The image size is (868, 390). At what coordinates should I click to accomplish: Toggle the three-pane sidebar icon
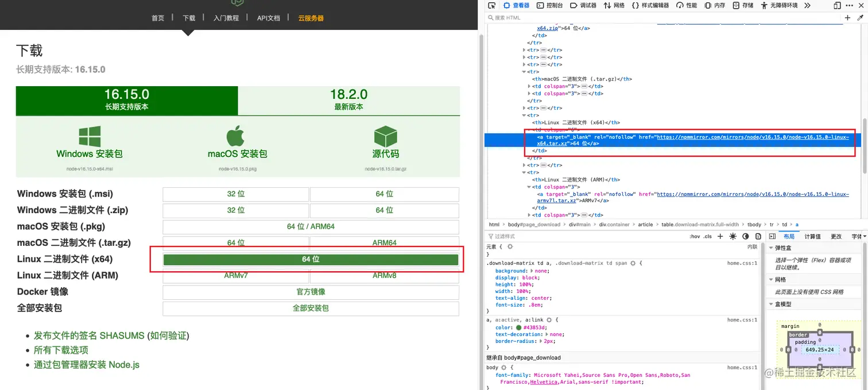(x=772, y=236)
